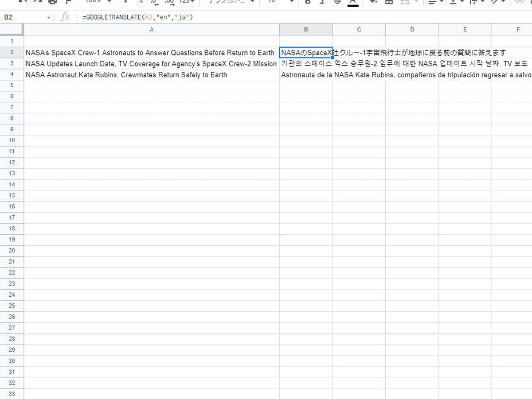This screenshot has height=399, width=532.
Task: Select row 30 header
Action: click(x=12, y=361)
